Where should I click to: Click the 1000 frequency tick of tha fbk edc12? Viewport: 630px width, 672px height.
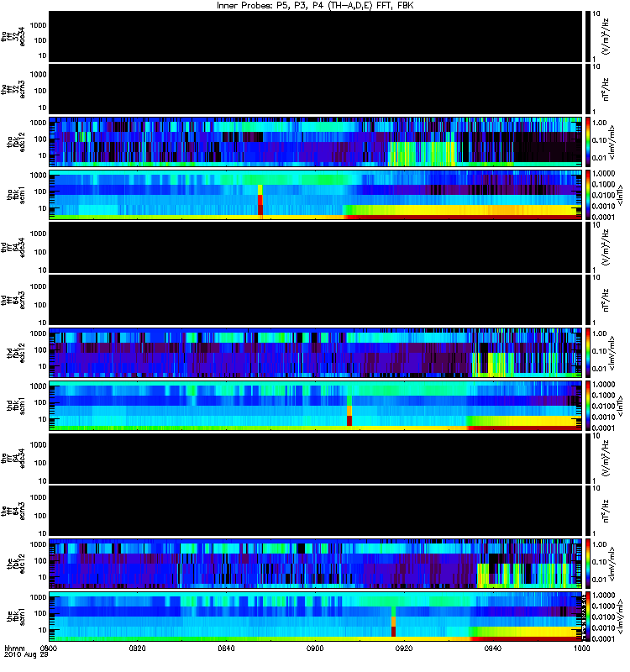[x=38, y=123]
